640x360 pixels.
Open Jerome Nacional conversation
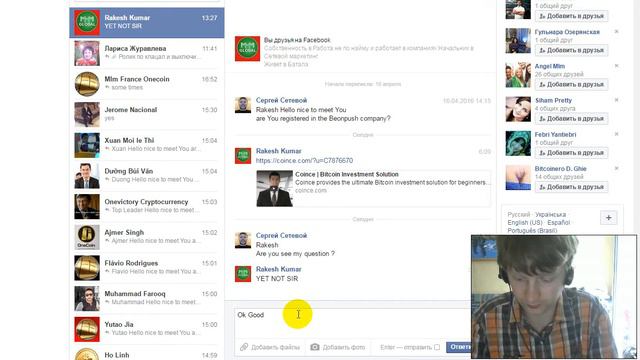147,114
